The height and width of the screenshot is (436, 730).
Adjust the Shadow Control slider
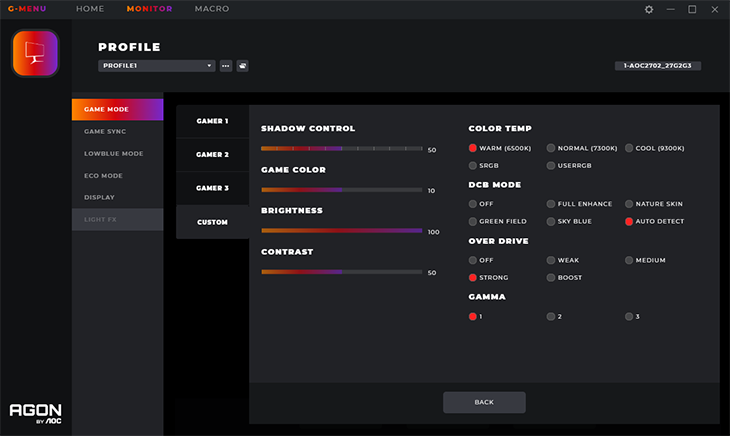342,148
